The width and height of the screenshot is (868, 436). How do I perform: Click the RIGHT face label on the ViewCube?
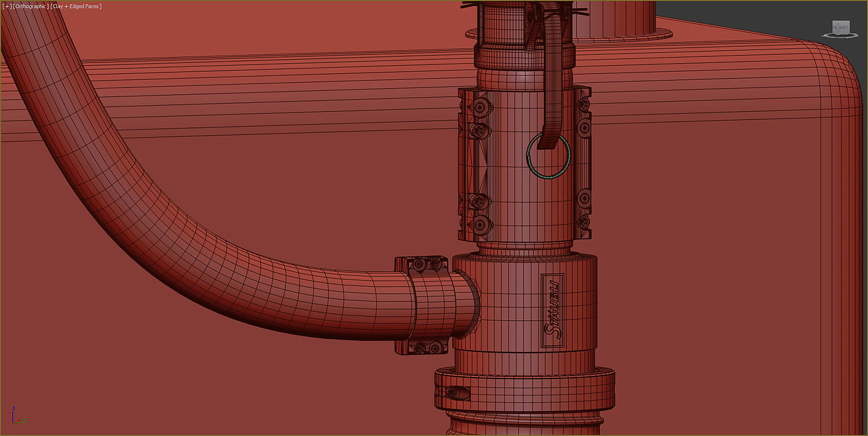[841, 27]
